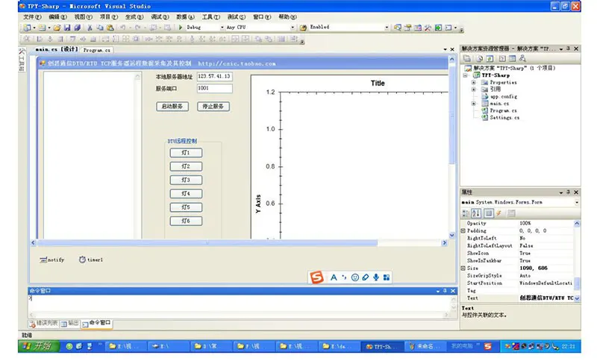Viewport: 597px width, 364px height.
Task: Click the 启动服务 button on the form
Action: pos(172,106)
